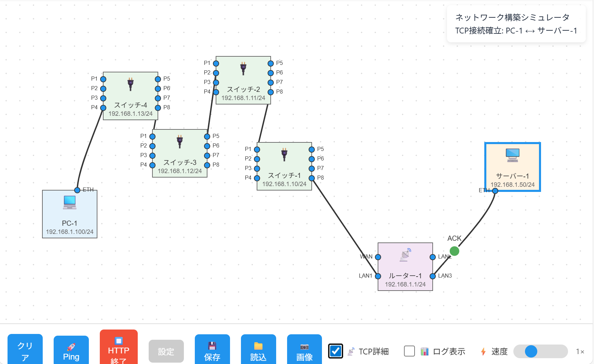The width and height of the screenshot is (594, 364).
Task: Click the スイッチ-4 address 192.168.1.13/24
Action: (x=130, y=114)
